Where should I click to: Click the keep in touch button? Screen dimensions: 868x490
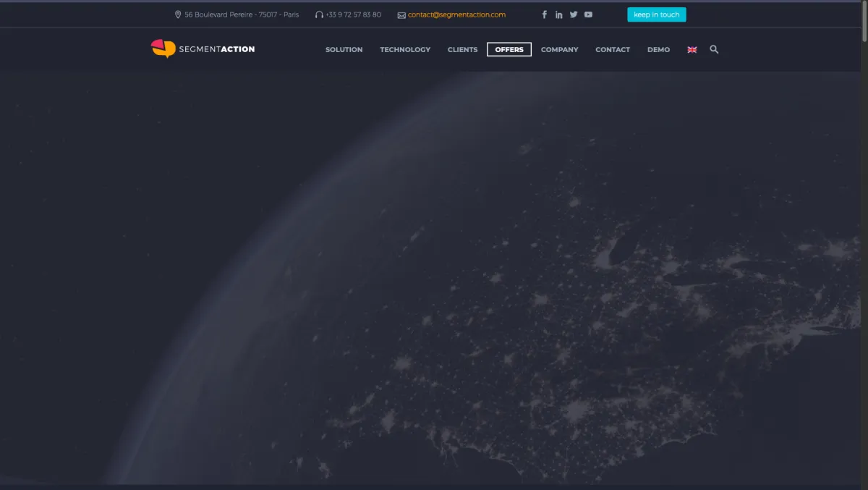point(657,14)
